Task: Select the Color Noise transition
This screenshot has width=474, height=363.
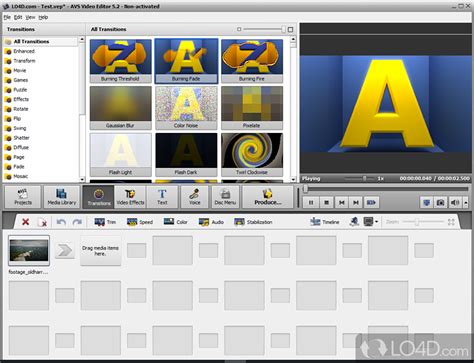Action: [x=186, y=108]
